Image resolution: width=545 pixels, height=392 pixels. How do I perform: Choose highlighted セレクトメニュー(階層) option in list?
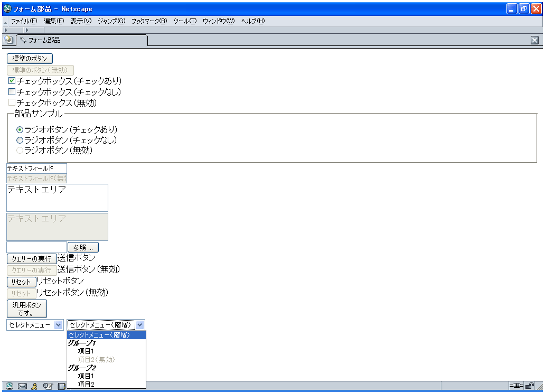pyautogui.click(x=106, y=334)
